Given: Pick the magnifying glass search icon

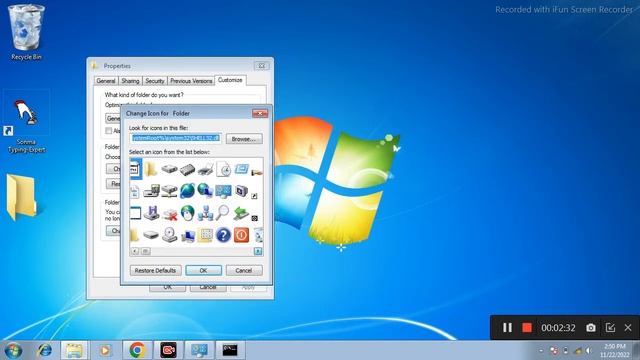Looking at the screenshot, I should point(223,213).
